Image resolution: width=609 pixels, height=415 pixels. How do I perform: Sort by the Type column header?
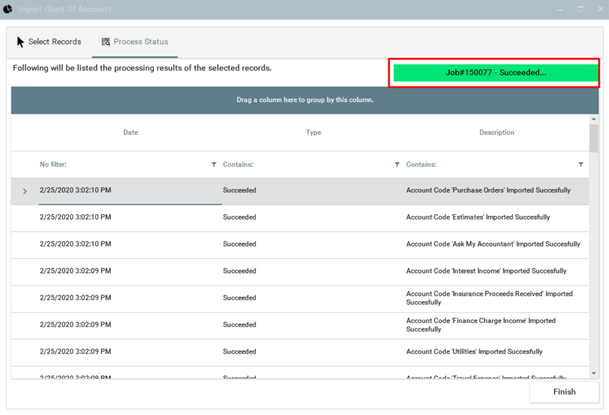(x=313, y=132)
